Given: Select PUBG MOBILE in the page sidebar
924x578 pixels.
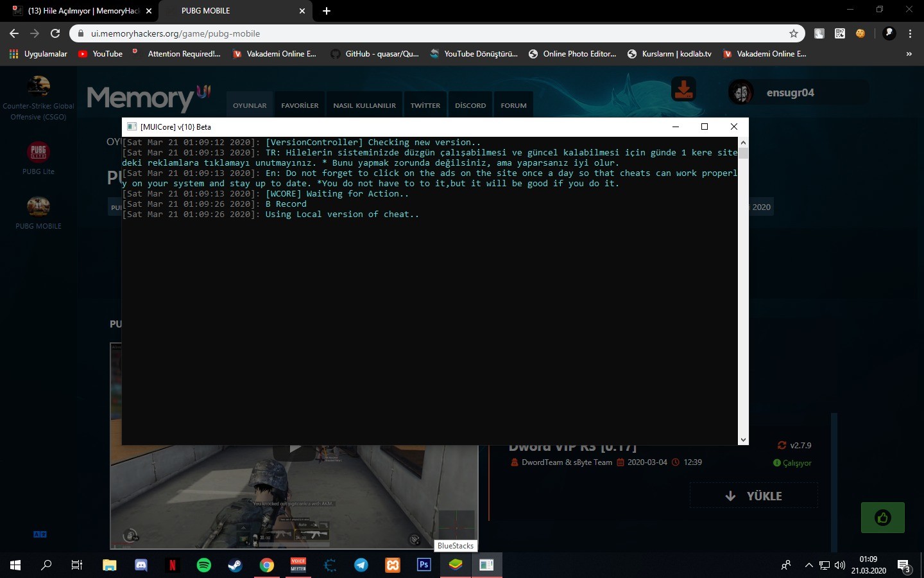Looking at the screenshot, I should [38, 213].
